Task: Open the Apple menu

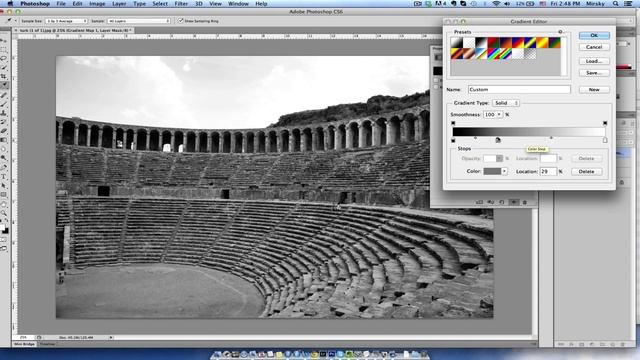Action: tap(10, 4)
